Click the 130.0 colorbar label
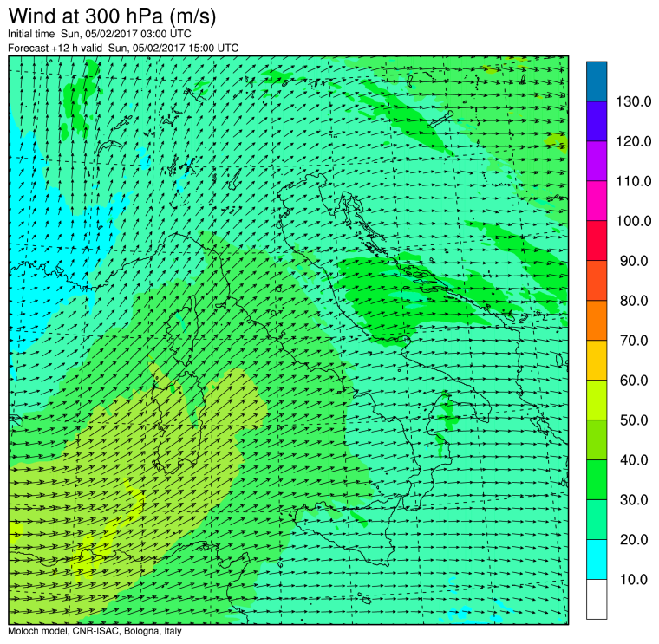 633,101
